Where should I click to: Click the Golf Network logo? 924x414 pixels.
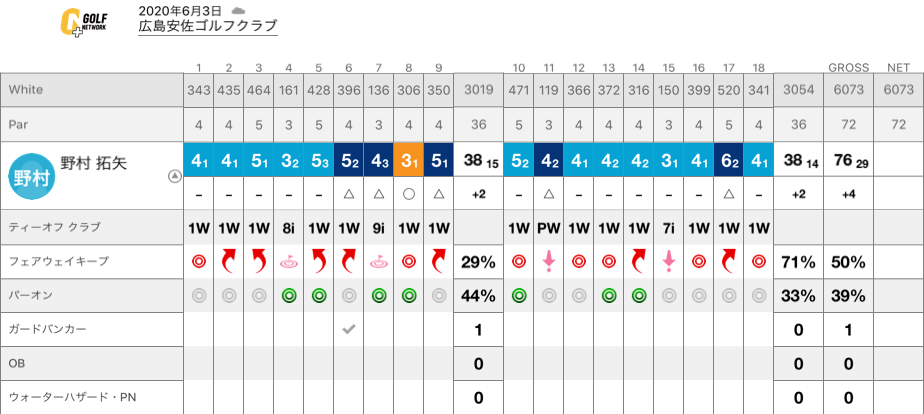tap(84, 23)
